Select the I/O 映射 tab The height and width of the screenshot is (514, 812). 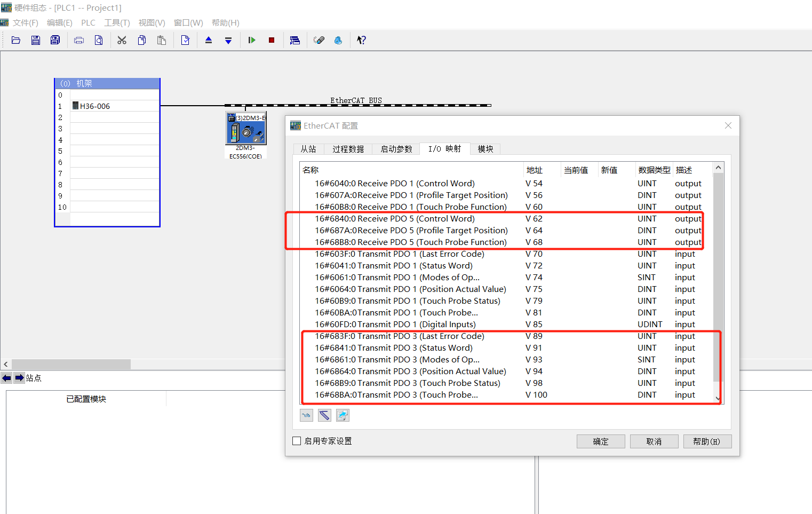[x=444, y=149]
